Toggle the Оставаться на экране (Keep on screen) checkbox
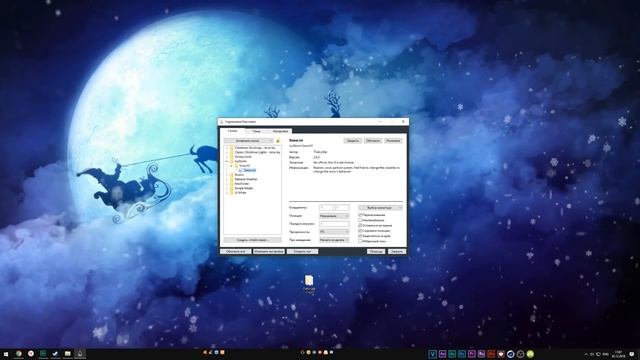The image size is (640, 360). click(360, 225)
